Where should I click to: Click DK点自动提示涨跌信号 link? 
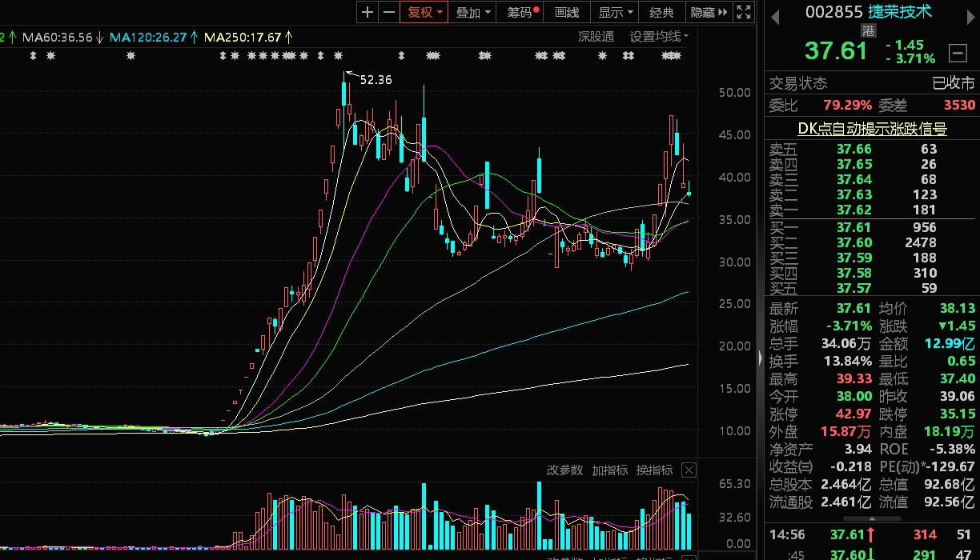(872, 128)
